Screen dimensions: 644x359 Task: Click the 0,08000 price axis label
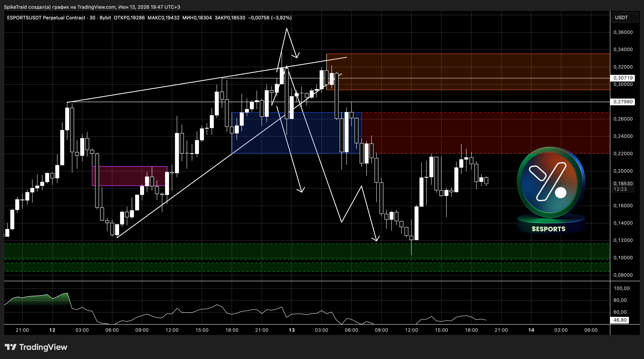click(x=623, y=275)
